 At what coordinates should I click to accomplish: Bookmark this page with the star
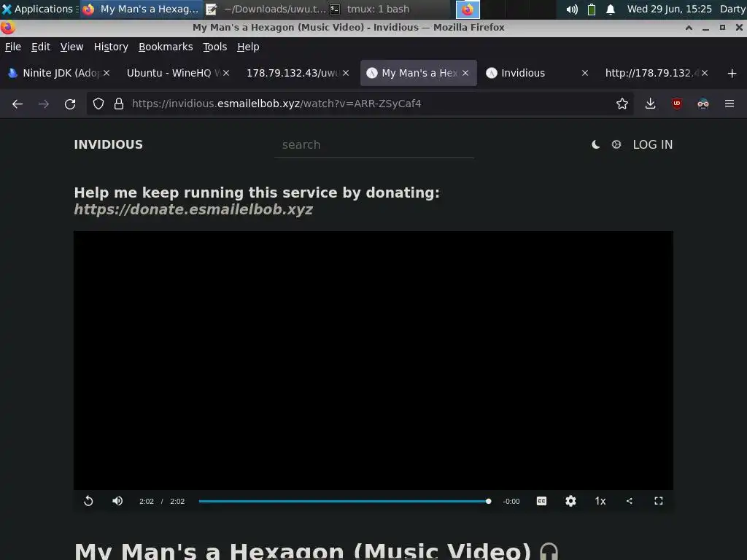click(x=622, y=104)
